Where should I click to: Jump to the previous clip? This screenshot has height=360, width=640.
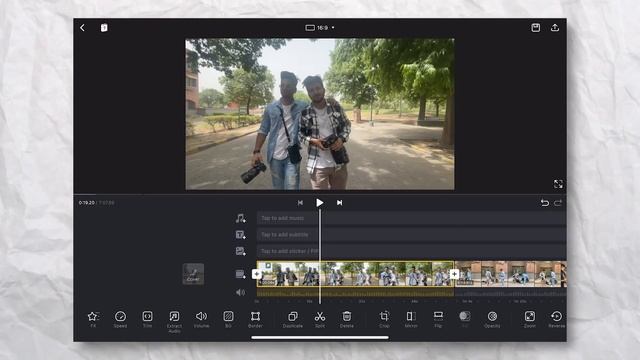pyautogui.click(x=300, y=202)
